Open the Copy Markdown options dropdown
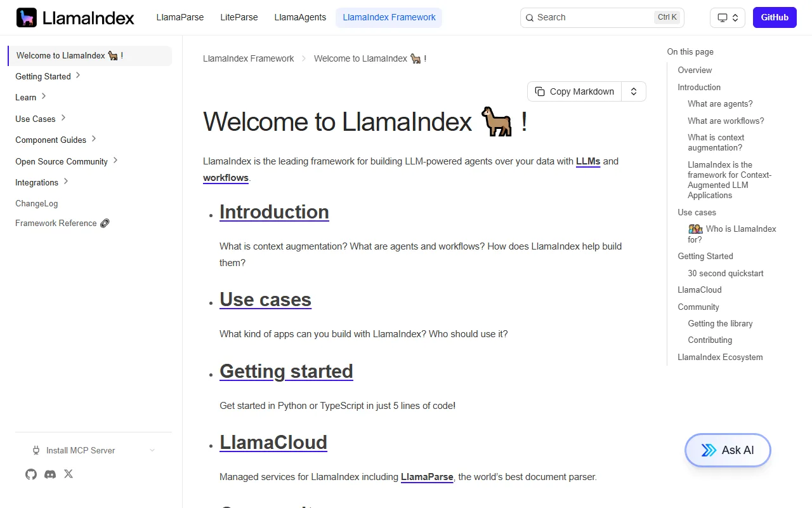This screenshot has width=812, height=508. click(x=634, y=91)
